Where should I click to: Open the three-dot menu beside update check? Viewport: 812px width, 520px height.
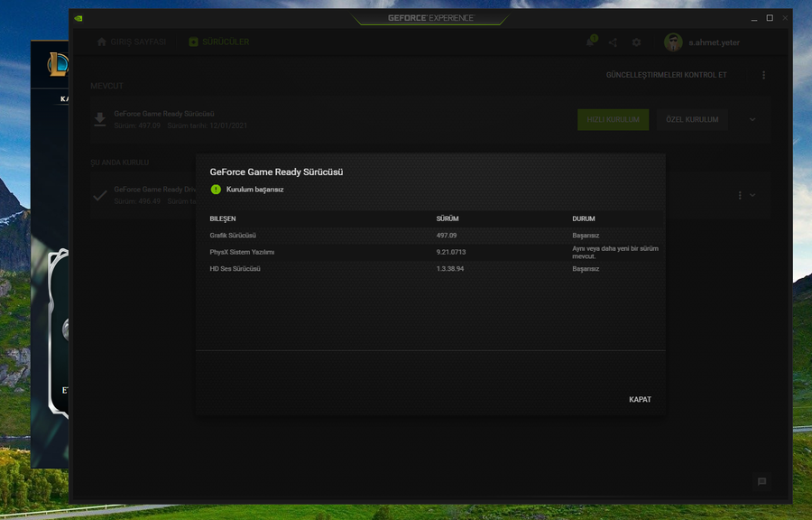[763, 75]
